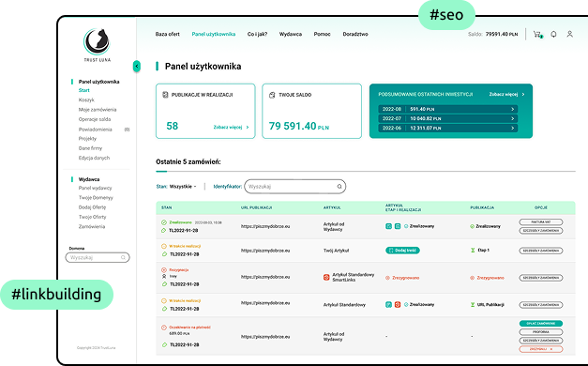Expand the 2022-07 investment row

click(x=448, y=118)
